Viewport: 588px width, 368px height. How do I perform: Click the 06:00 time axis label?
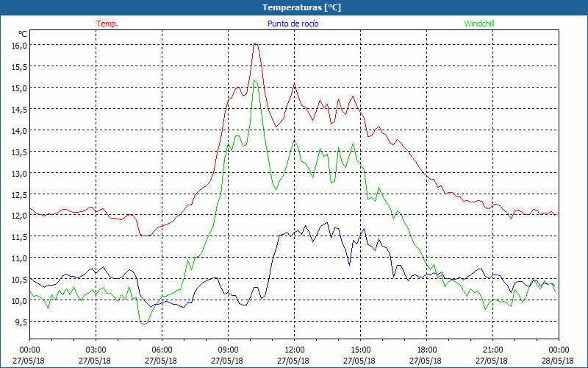coord(162,350)
